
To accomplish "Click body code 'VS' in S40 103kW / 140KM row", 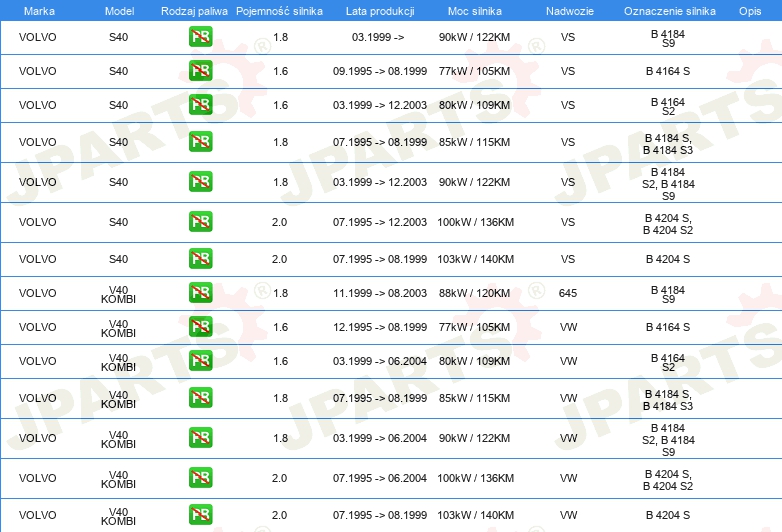I will (568, 259).
